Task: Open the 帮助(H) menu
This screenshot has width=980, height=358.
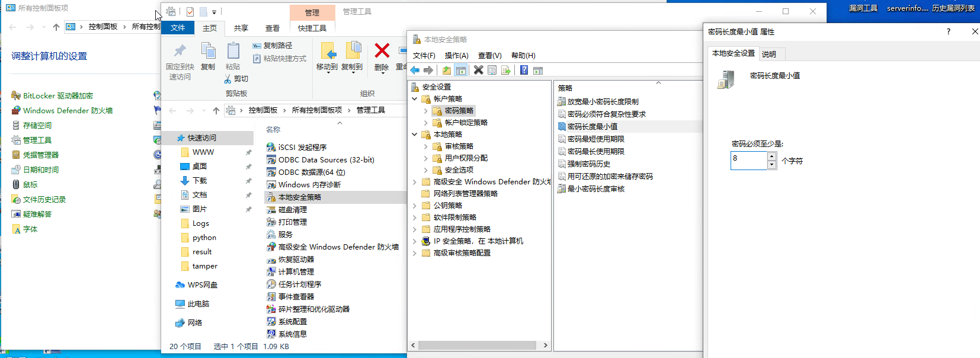Action: (x=523, y=56)
